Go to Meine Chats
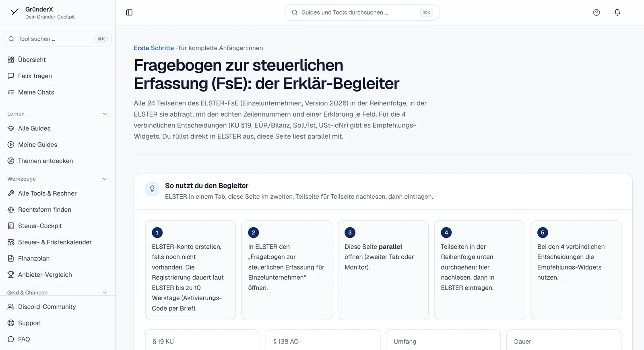This screenshot has height=350, width=644. point(58,92)
